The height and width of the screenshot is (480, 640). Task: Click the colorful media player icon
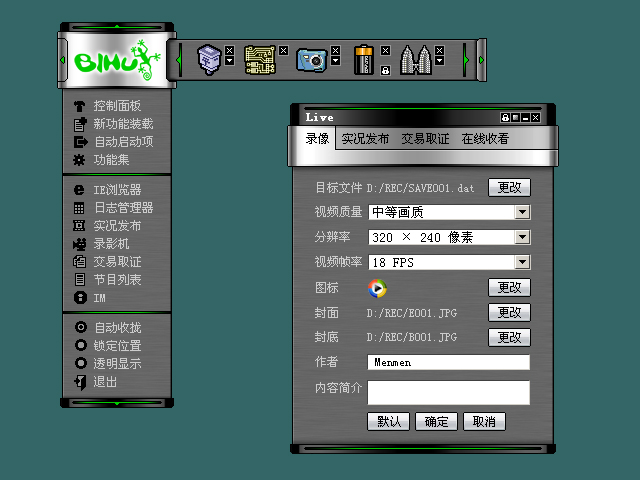click(377, 289)
